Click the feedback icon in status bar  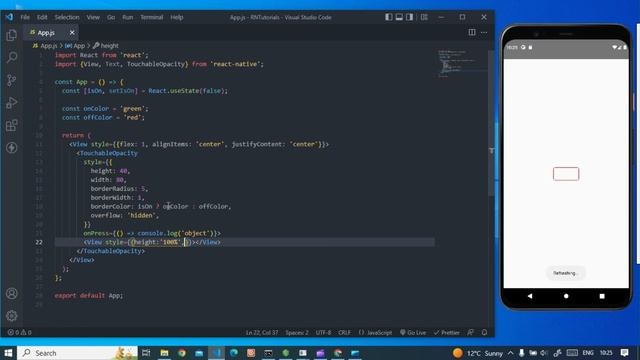[471, 332]
